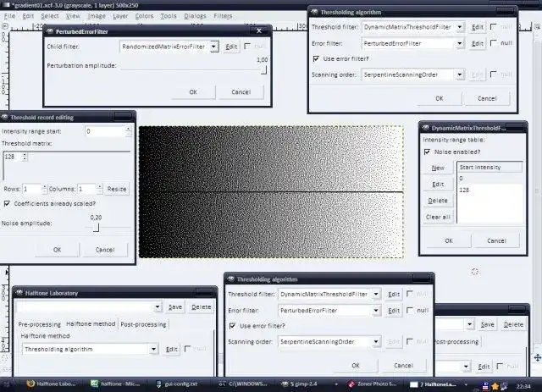
Task: Click the Resize button
Action: 117,189
